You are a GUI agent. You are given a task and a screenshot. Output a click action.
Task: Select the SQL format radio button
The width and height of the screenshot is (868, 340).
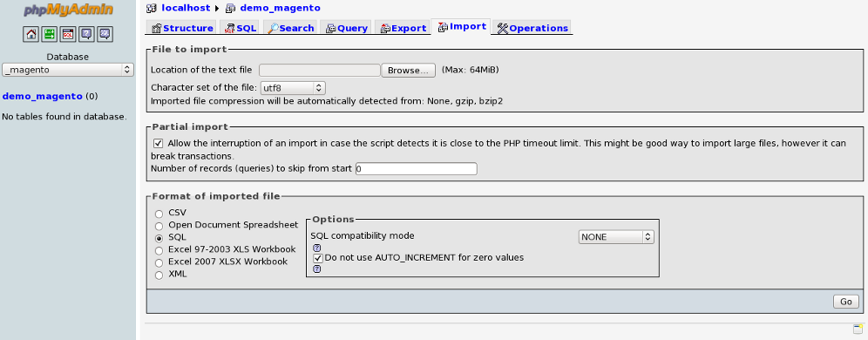[159, 238]
